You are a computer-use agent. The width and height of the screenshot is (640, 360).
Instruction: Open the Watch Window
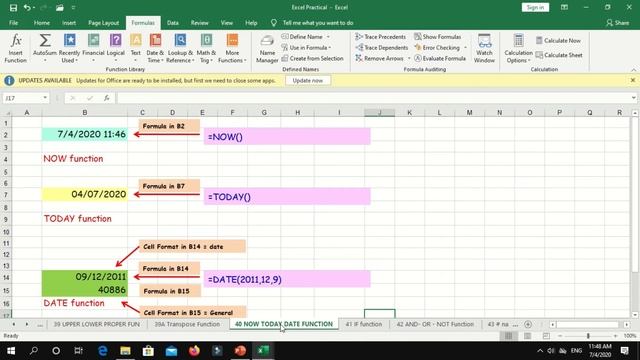pyautogui.click(x=484, y=48)
